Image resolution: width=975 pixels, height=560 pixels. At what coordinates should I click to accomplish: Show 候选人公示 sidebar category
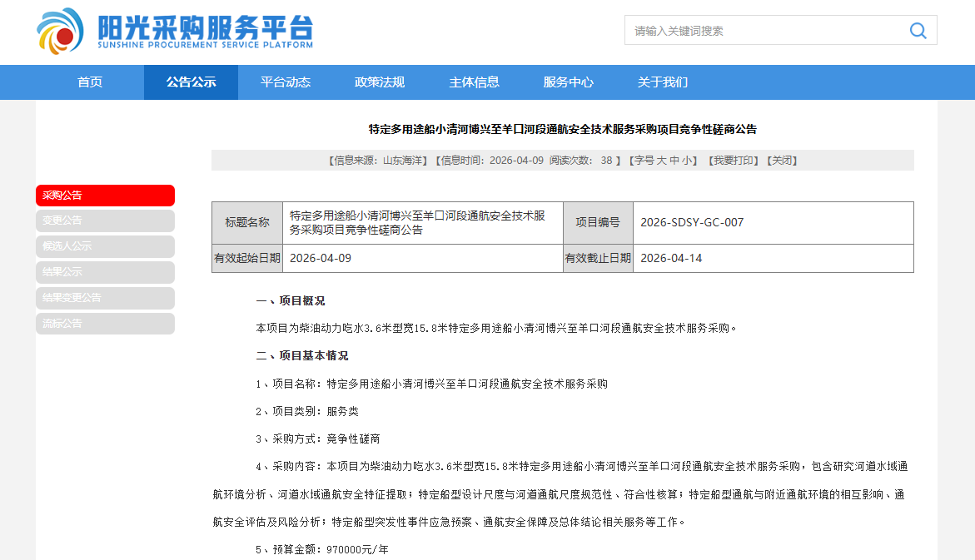tap(105, 246)
